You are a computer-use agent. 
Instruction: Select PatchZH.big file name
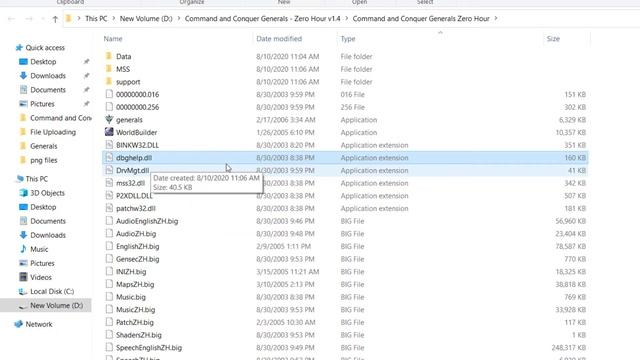coord(135,322)
